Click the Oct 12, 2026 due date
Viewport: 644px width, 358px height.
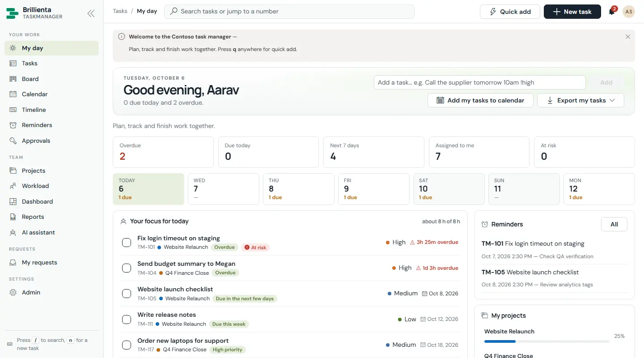coord(439,319)
